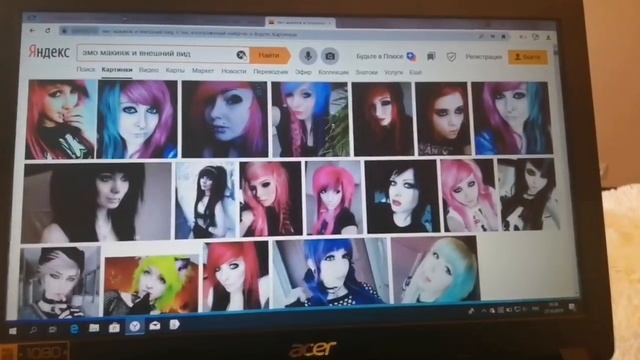Open the bookmarks/collections flag icon
The height and width of the screenshot is (360, 640).
tap(431, 57)
